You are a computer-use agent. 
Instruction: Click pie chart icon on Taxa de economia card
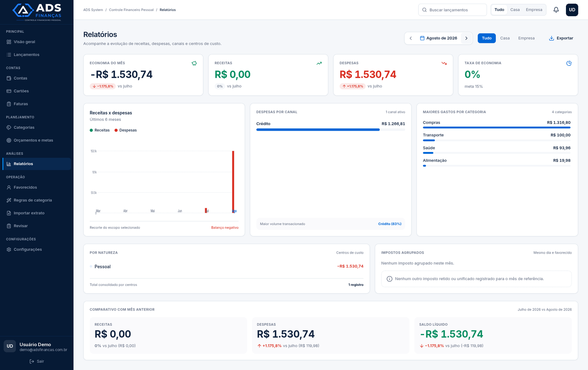pos(569,63)
